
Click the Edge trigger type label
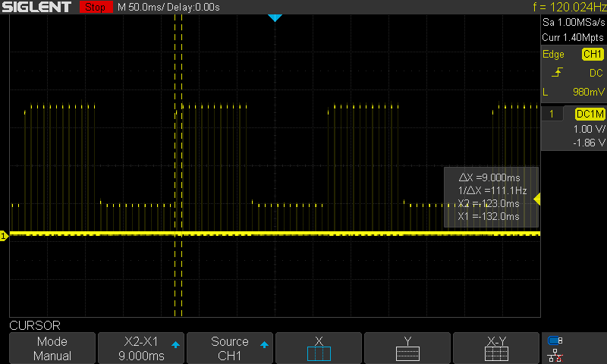click(553, 54)
